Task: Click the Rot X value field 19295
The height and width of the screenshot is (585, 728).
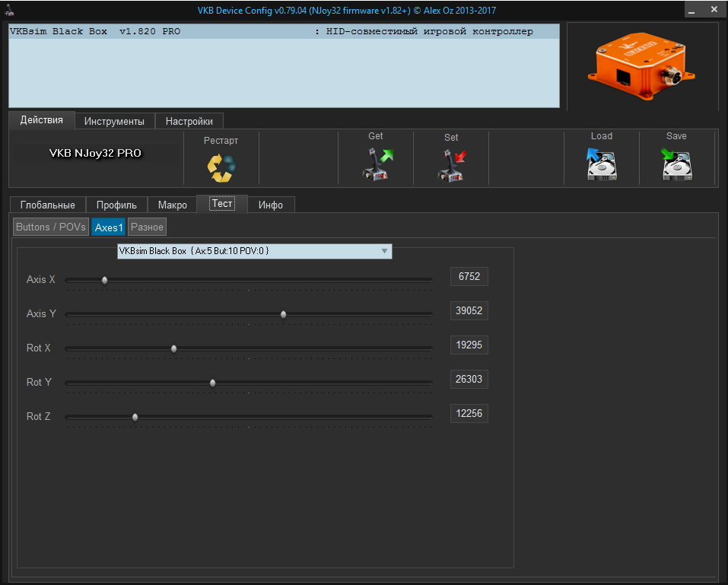Action: 469,345
